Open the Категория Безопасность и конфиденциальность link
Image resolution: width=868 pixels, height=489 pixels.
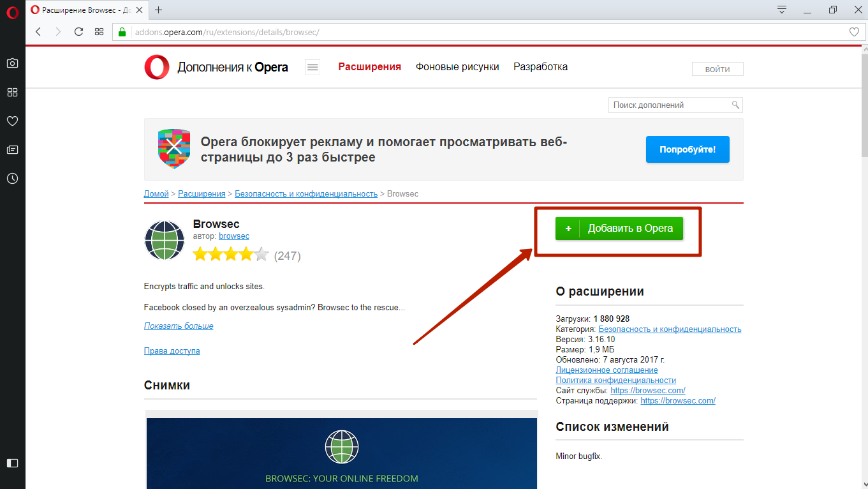coord(670,329)
